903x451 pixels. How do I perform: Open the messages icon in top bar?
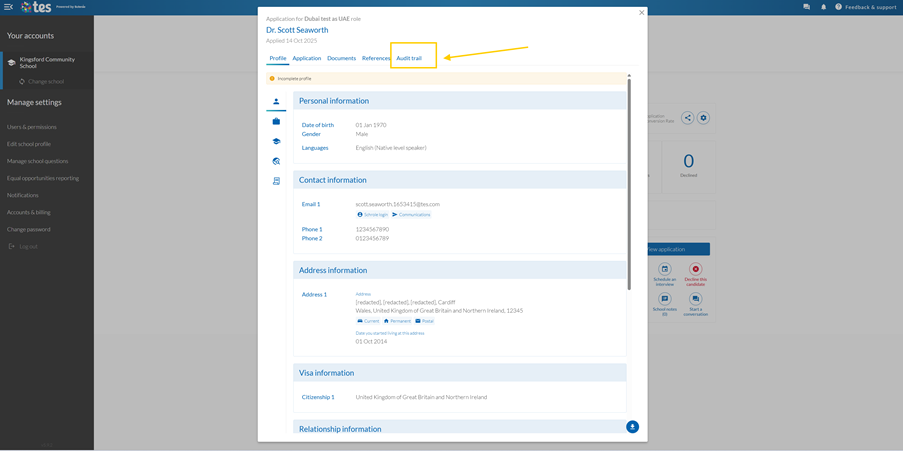click(806, 7)
